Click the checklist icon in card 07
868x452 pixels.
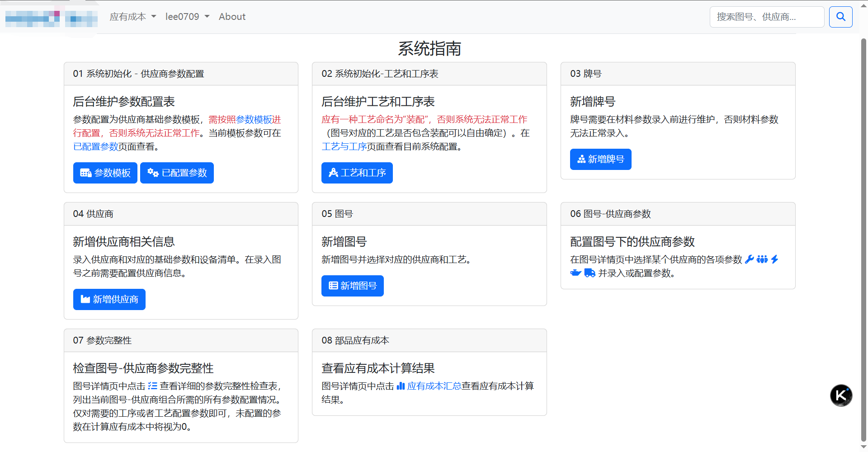coord(152,386)
